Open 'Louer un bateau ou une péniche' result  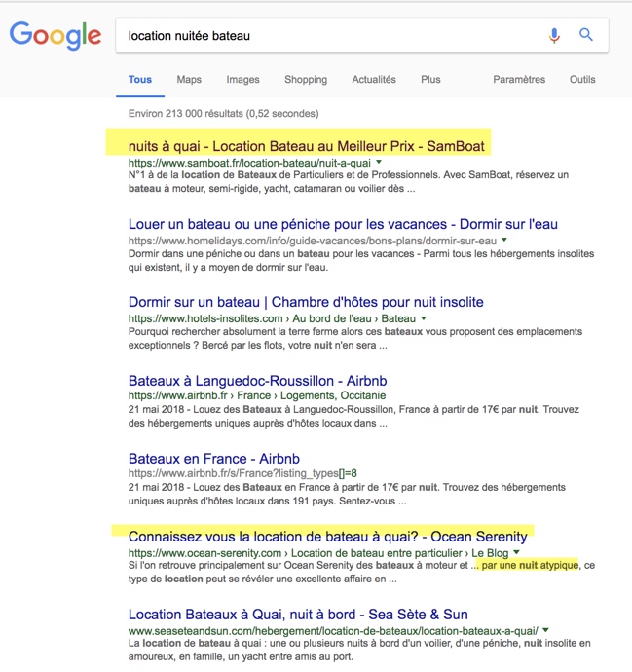(x=343, y=224)
